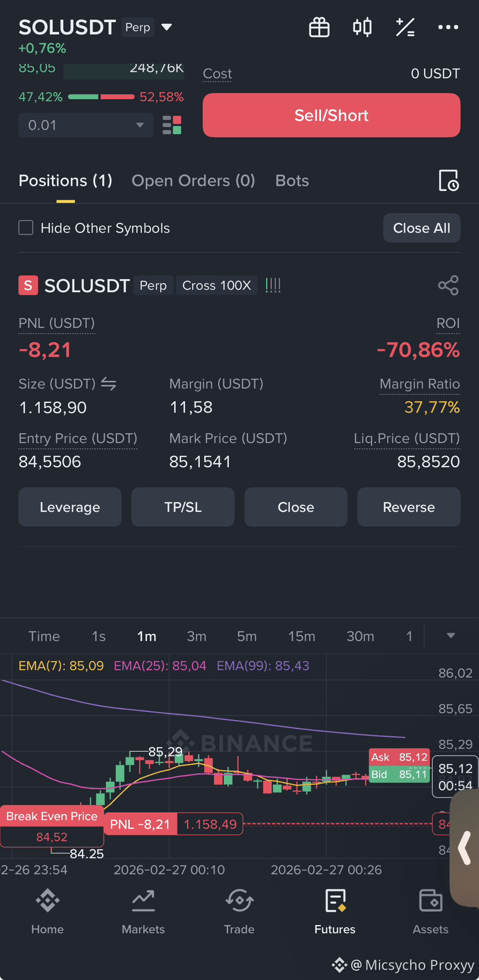Image resolution: width=479 pixels, height=980 pixels.
Task: Open the gift rewards icon
Action: pos(319,27)
